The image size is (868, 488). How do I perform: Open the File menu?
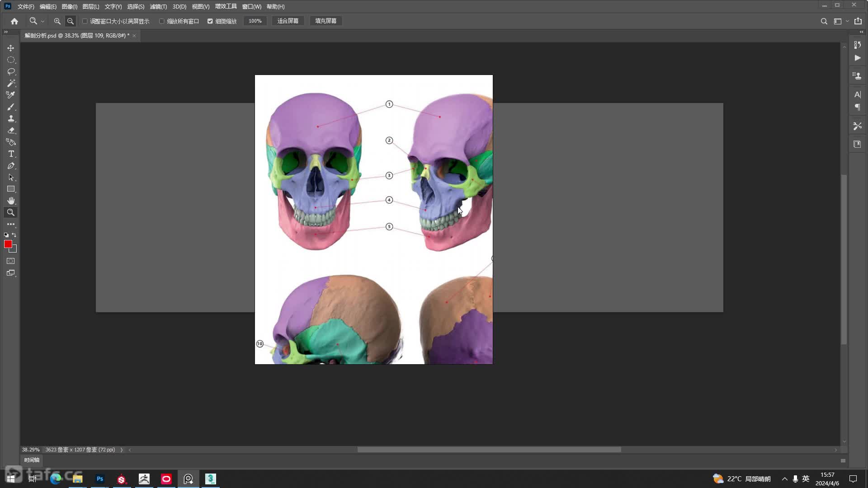[x=26, y=6]
